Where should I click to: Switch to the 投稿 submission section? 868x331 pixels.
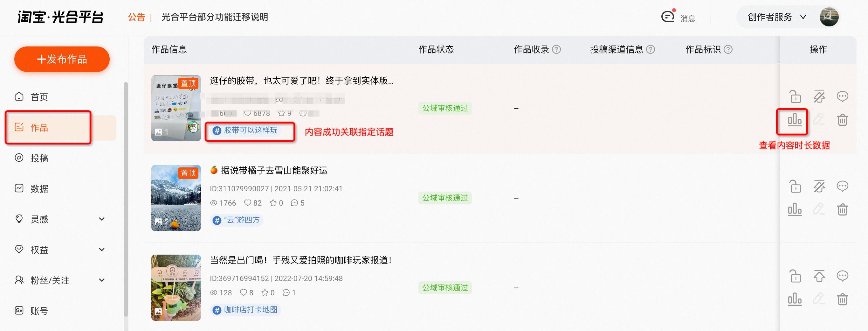tap(39, 158)
